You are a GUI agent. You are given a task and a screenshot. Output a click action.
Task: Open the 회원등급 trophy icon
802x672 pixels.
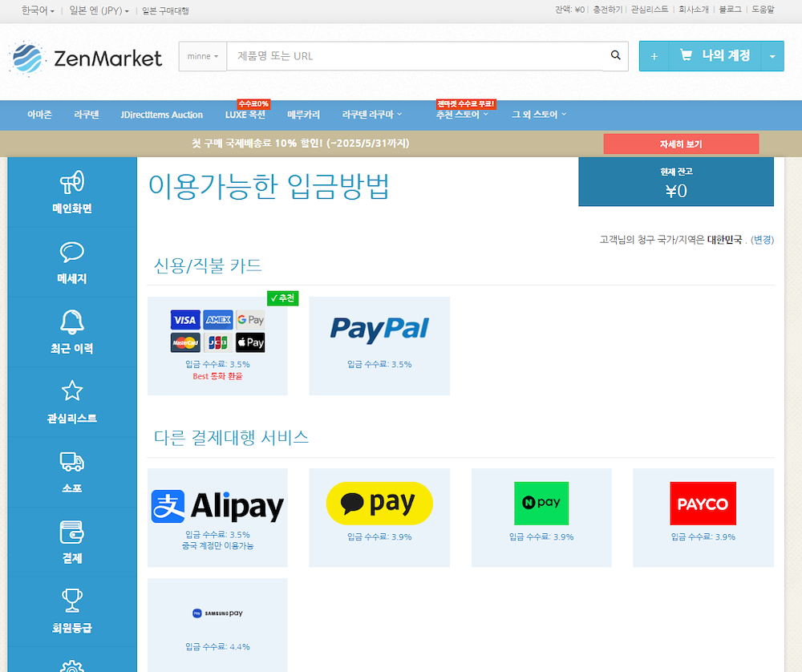(x=72, y=601)
